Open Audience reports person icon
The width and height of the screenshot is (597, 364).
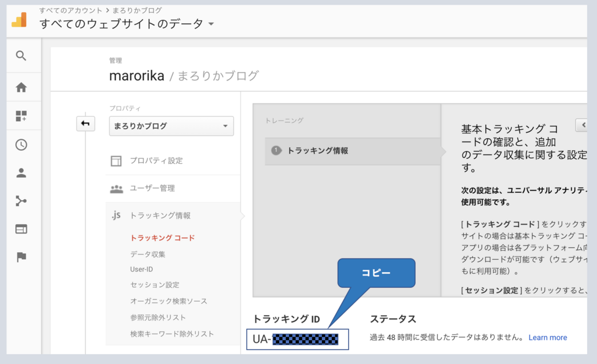(22, 173)
